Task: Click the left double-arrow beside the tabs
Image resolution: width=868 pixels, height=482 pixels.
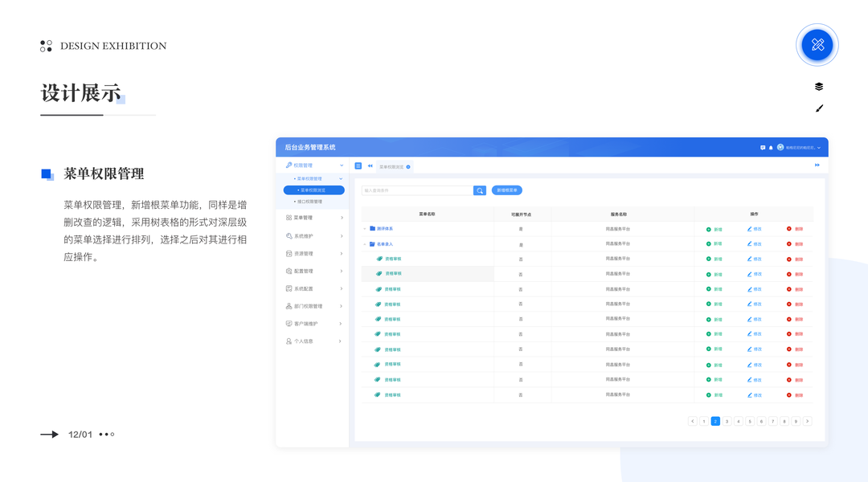Action: tap(371, 166)
